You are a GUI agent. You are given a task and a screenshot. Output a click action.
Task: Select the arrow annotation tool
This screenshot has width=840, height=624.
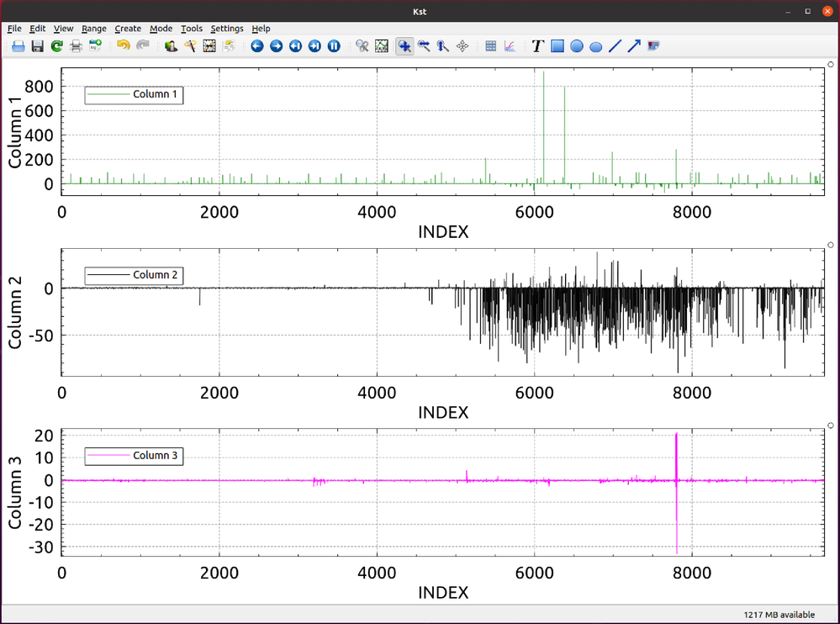pos(634,46)
